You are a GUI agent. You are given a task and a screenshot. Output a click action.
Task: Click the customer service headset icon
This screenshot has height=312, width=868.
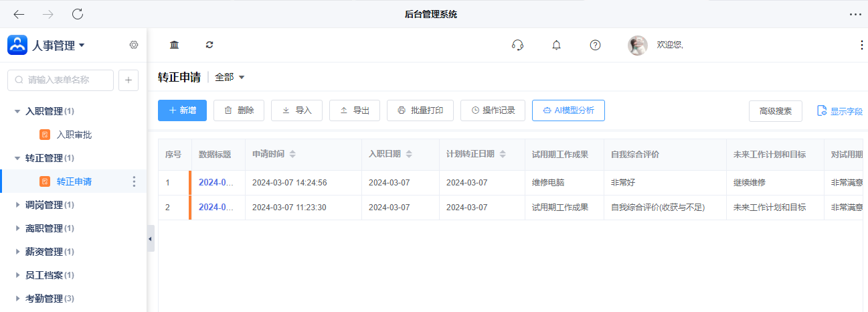[517, 45]
